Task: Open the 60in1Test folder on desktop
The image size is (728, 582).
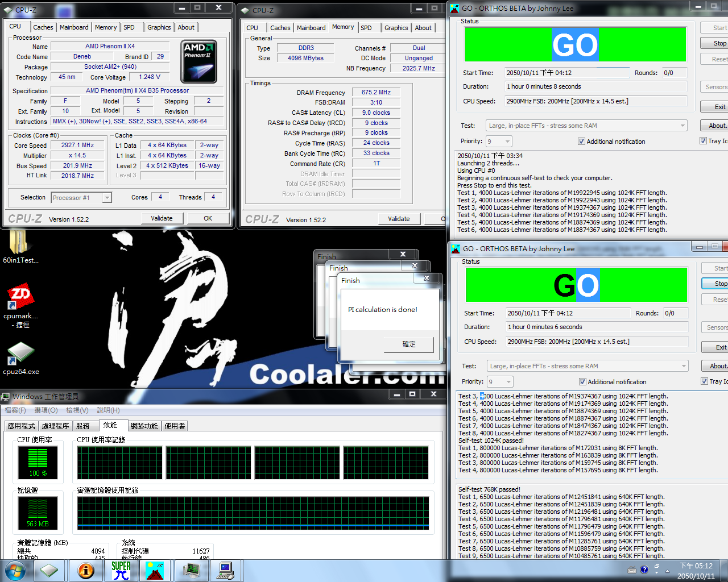Action: pos(18,244)
